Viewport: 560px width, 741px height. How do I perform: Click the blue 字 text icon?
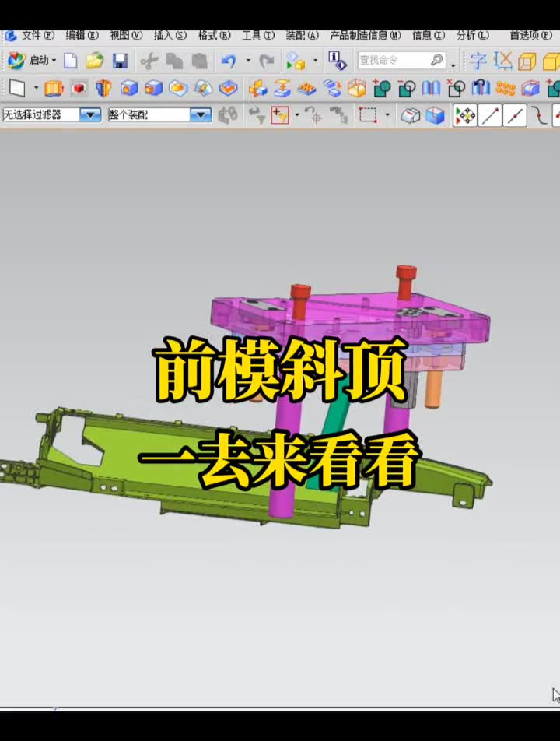point(478,61)
